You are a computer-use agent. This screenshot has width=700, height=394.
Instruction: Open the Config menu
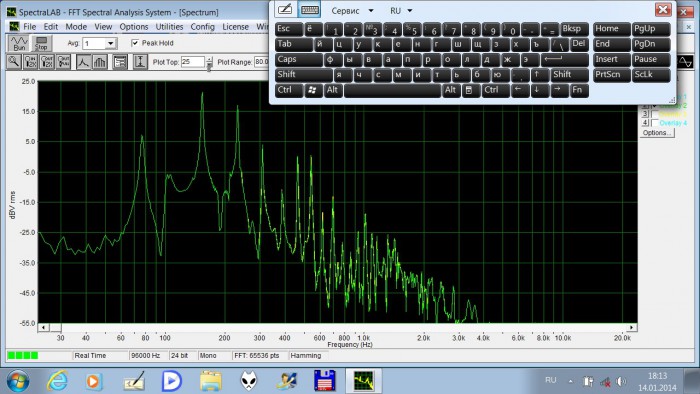(x=203, y=27)
